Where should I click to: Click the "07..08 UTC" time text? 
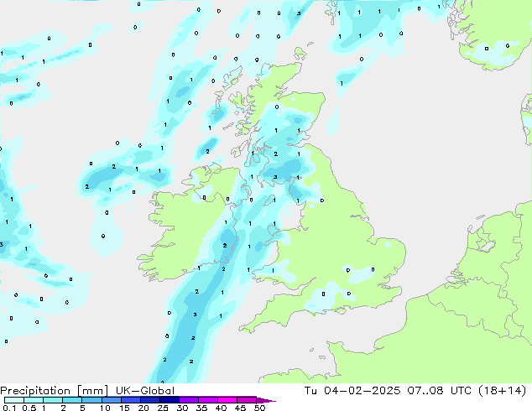point(440,391)
